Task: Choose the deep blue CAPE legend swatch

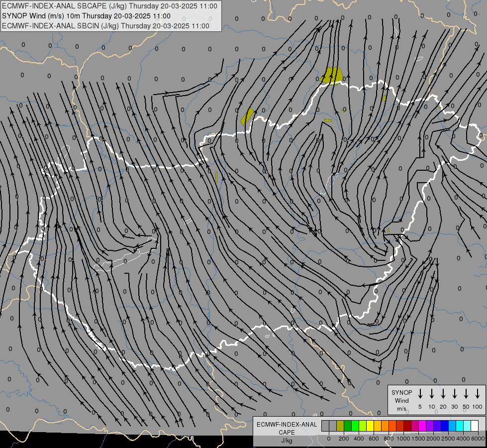Action: [445, 426]
